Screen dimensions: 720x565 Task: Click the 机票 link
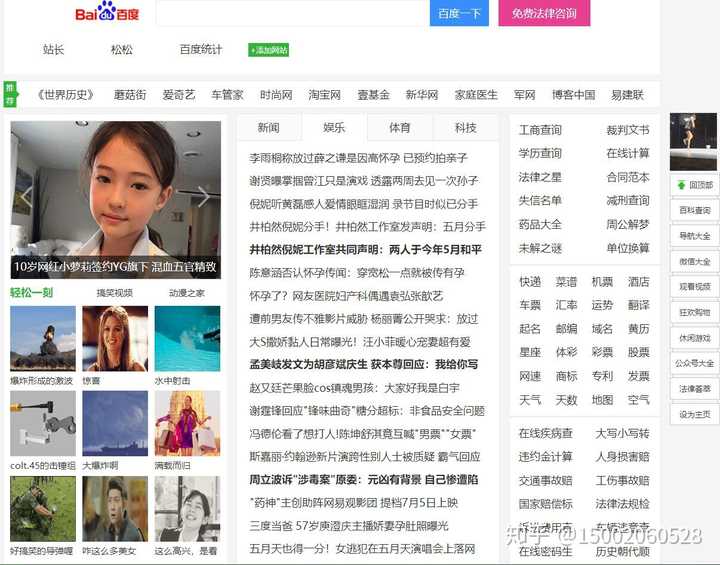[602, 282]
